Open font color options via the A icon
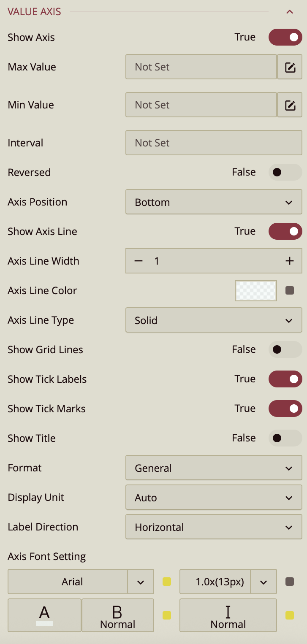The height and width of the screenshot is (644, 307). pyautogui.click(x=44, y=615)
